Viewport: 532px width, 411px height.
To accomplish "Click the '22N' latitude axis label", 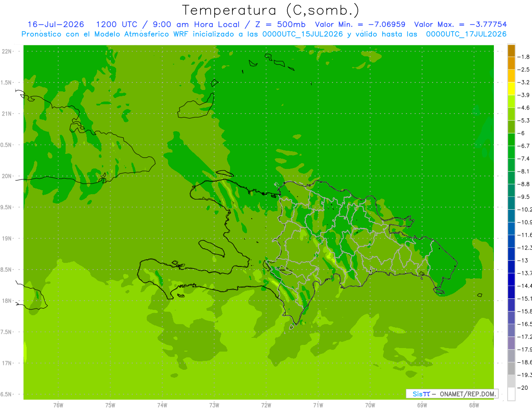I will click(x=7, y=51).
